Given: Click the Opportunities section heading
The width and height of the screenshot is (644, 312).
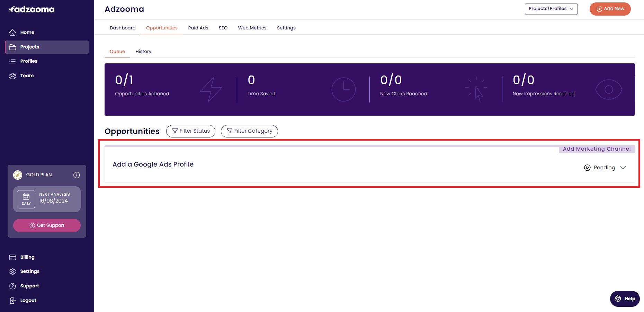Looking at the screenshot, I should [132, 131].
